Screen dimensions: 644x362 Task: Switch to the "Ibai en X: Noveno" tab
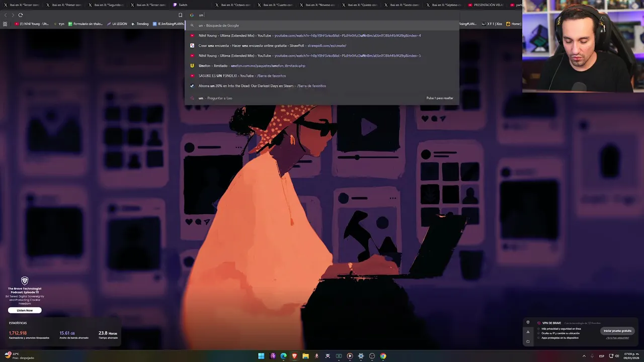point(318,5)
